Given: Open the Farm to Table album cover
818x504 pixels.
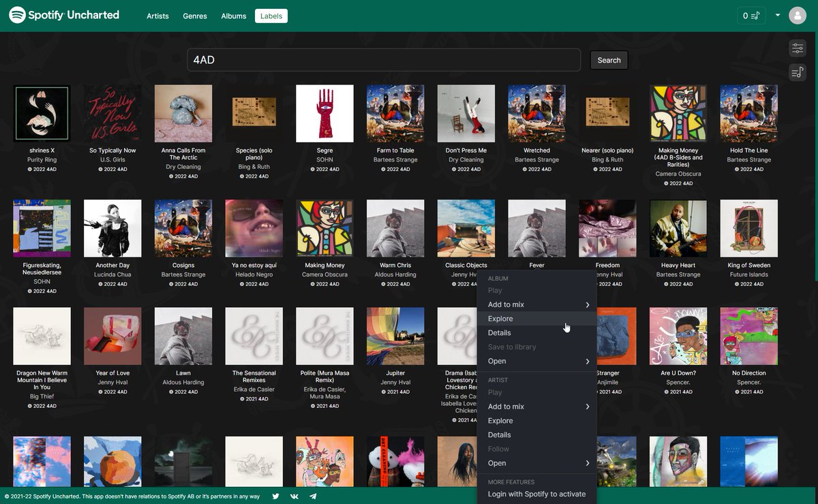Looking at the screenshot, I should (x=395, y=113).
